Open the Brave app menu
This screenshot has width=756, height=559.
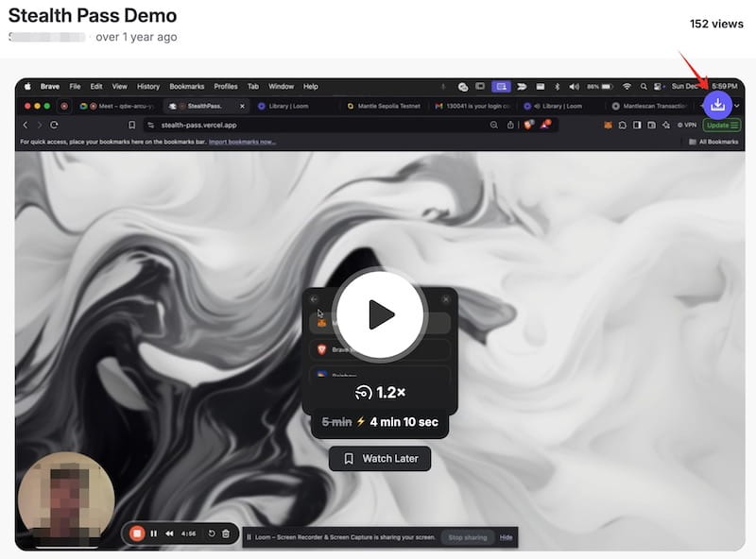tap(50, 86)
